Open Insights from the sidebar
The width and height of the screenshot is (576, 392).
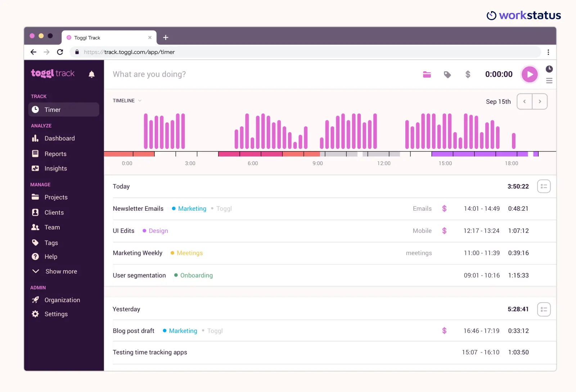[x=55, y=169]
